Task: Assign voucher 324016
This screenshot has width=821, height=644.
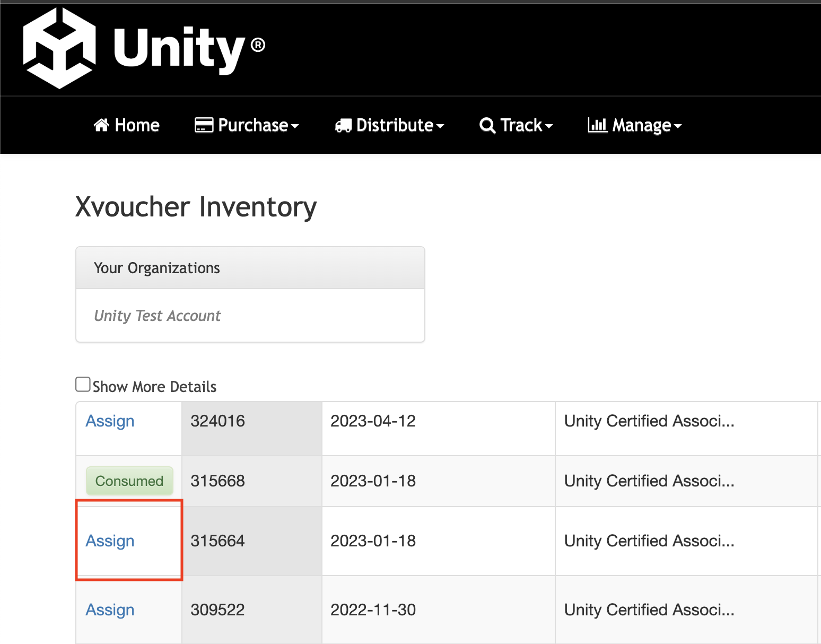Action: 110,421
